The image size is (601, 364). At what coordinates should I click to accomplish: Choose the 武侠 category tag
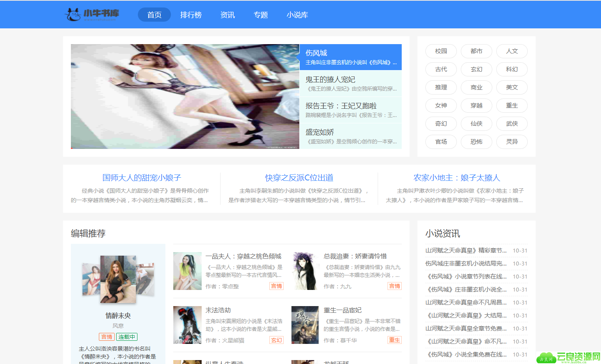[512, 124]
